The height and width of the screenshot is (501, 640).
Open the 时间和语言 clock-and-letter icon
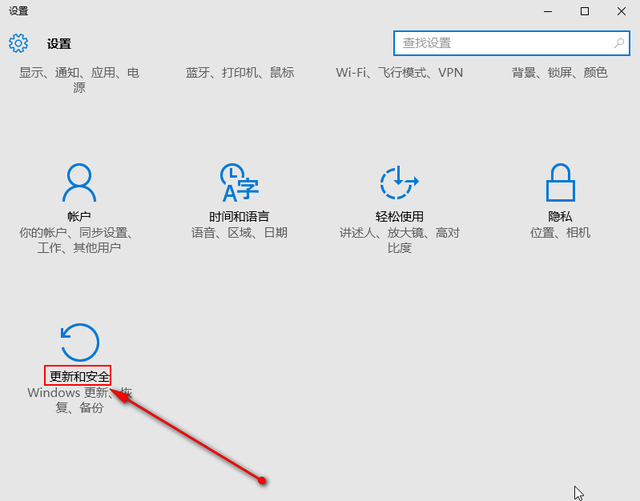pyautogui.click(x=239, y=183)
